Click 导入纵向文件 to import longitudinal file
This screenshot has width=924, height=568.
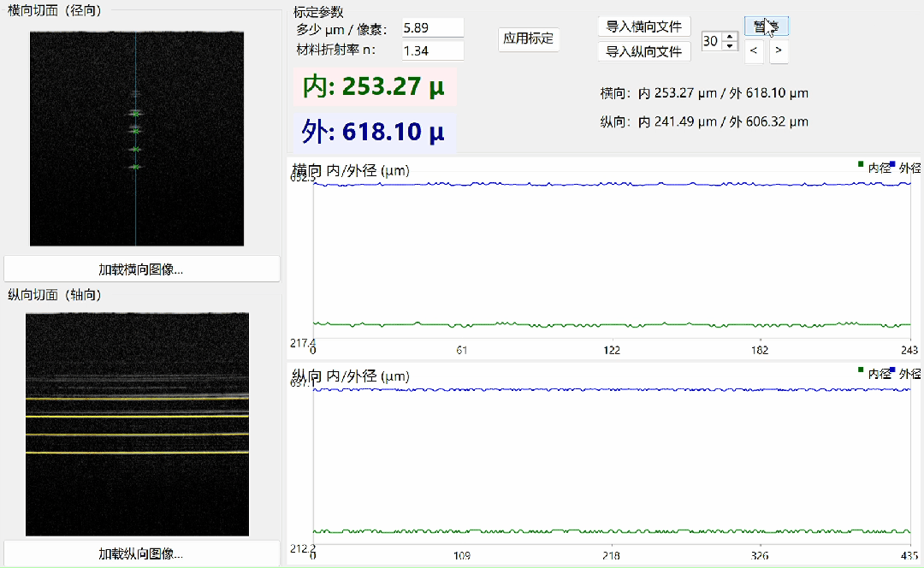pos(644,52)
